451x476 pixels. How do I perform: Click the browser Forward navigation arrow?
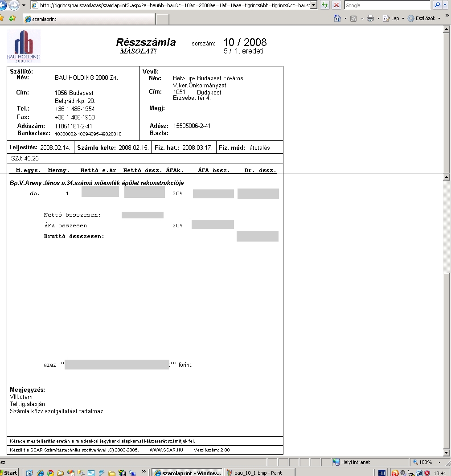[14, 5]
